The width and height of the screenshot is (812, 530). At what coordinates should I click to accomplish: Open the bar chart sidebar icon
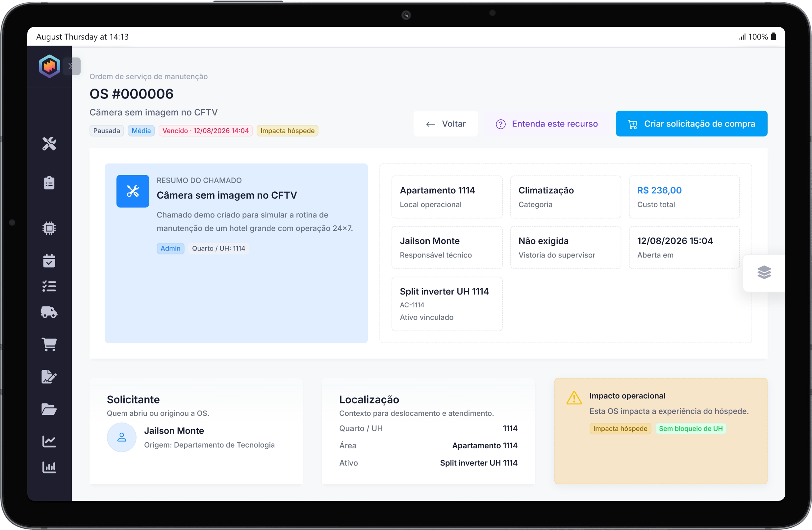click(49, 467)
